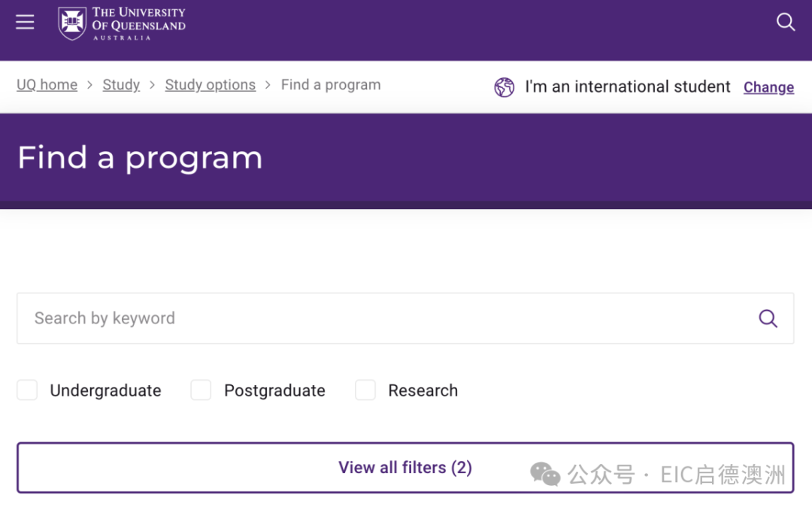Submit keyword search using magnifier icon
The image size is (812, 507).
point(768,318)
